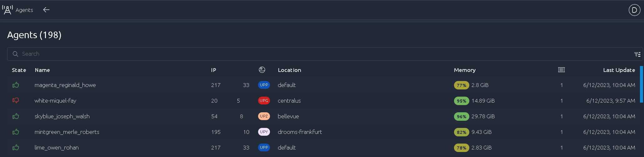Click the thumbs-up icon for magenta_reginald_howe
Screen dimensions: 644x157
[16, 85]
